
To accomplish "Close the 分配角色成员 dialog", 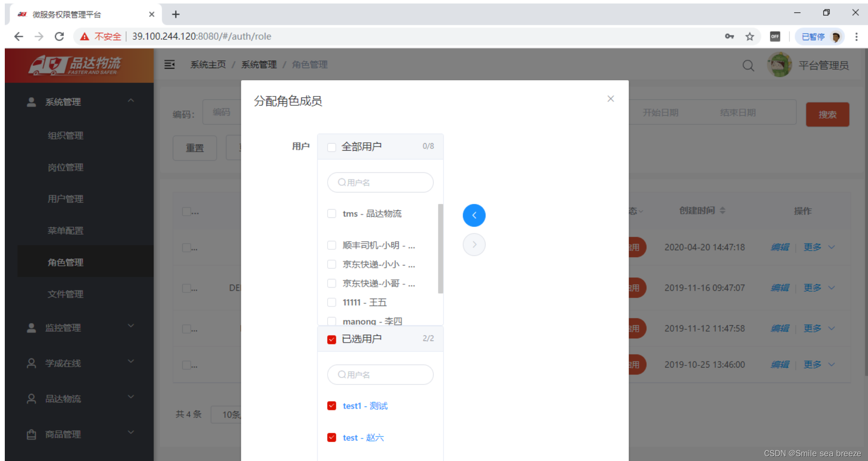I will [611, 99].
